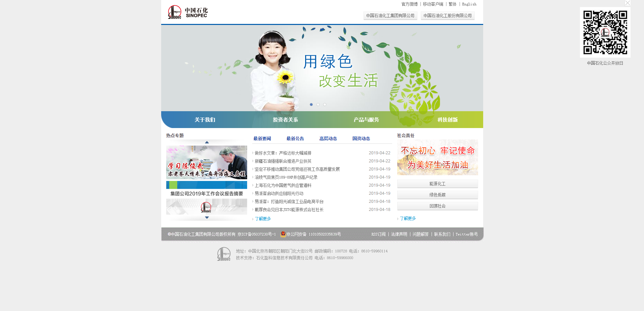The width and height of the screenshot is (644, 311).
Task: Switch to 最新公告 tab
Action: pos(295,138)
